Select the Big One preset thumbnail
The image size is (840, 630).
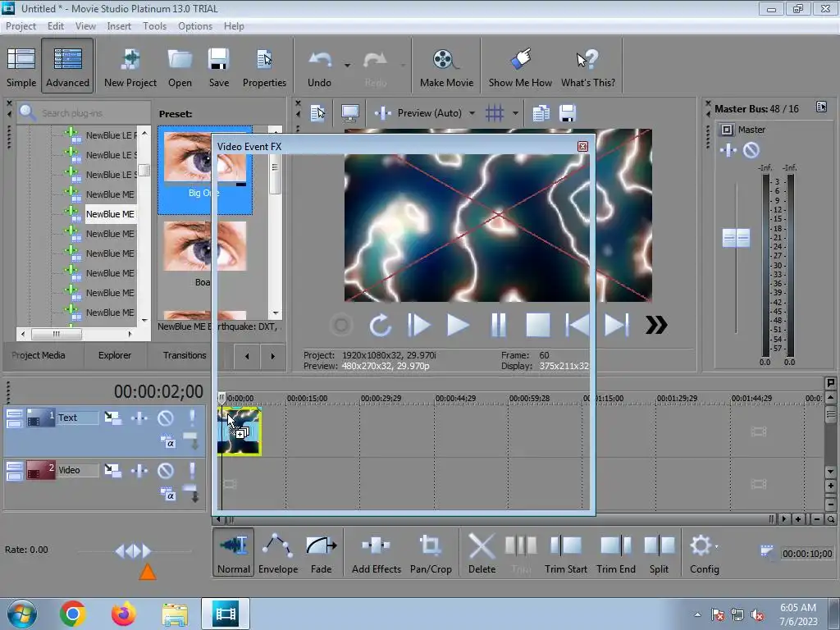tap(205, 171)
